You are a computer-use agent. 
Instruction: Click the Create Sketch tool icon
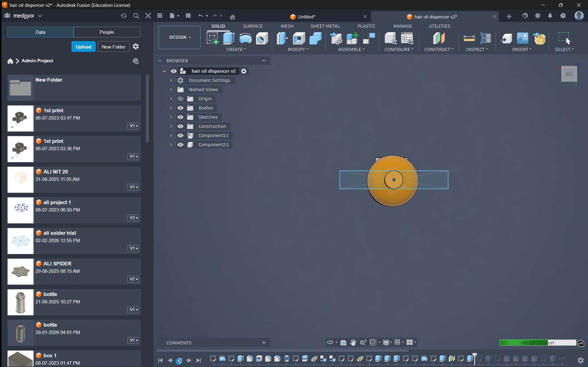click(x=212, y=38)
